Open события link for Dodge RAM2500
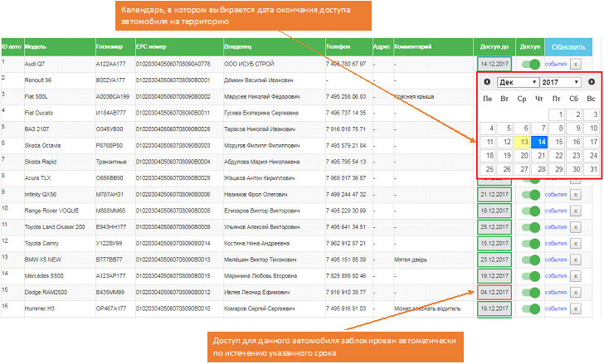Viewport: 604px width, 364px height. pyautogui.click(x=556, y=292)
